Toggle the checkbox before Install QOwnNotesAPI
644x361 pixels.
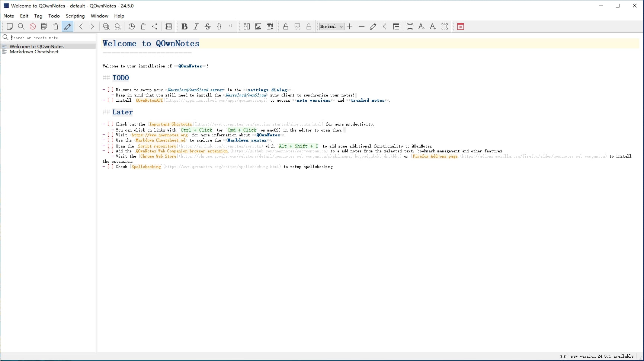point(110,101)
